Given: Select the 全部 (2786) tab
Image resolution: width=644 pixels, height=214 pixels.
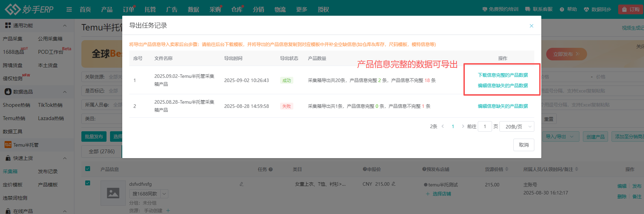Looking at the screenshot, I should (102, 152).
